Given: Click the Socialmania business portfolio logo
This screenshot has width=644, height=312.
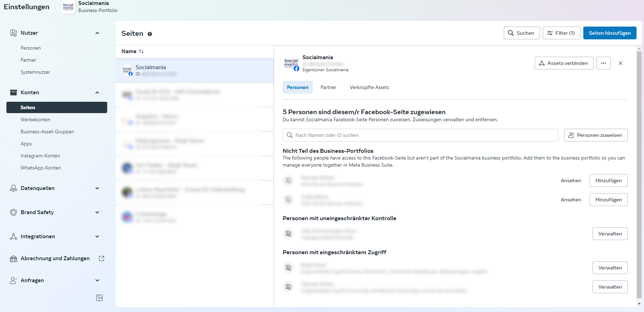Looking at the screenshot, I should [x=68, y=7].
